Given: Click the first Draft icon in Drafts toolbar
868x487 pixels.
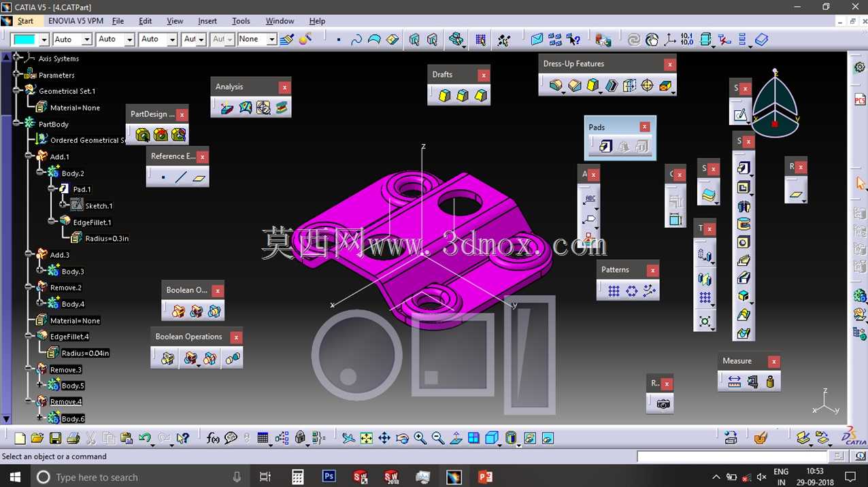Looking at the screenshot, I should [445, 95].
